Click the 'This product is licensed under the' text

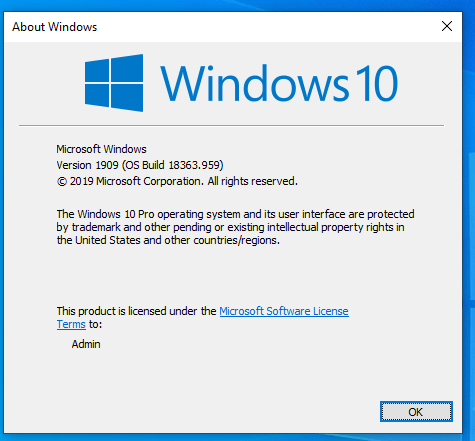pyautogui.click(x=136, y=311)
